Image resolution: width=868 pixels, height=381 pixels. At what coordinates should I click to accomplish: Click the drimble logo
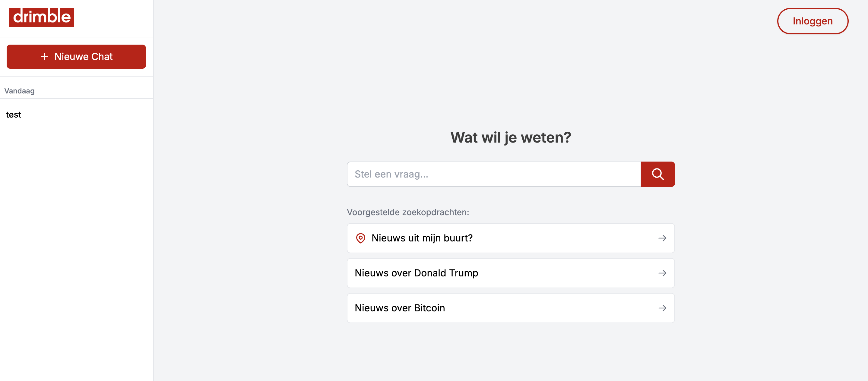41,17
